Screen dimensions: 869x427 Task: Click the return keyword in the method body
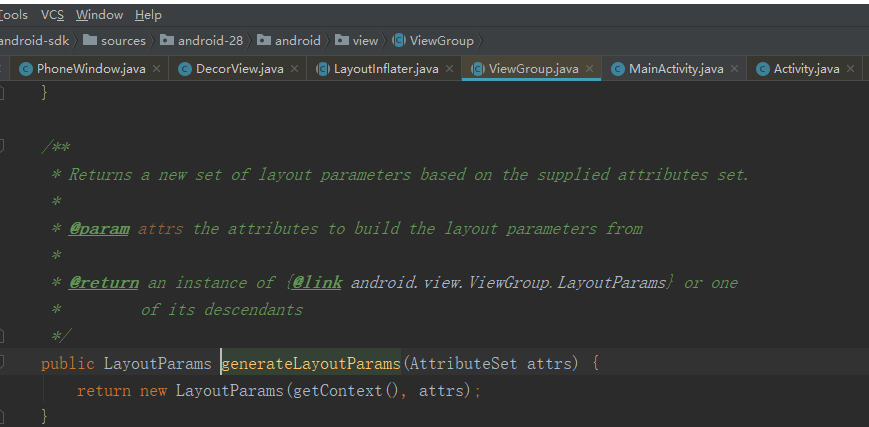click(104, 391)
